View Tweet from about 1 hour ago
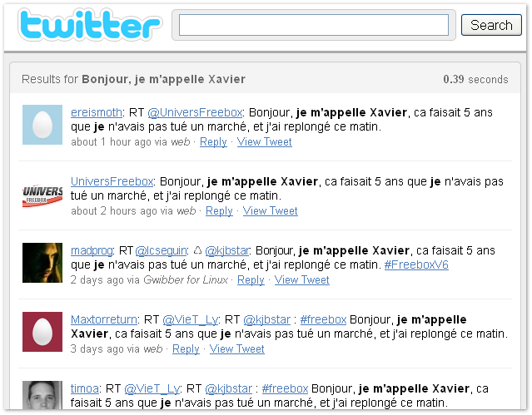 pyautogui.click(x=264, y=141)
